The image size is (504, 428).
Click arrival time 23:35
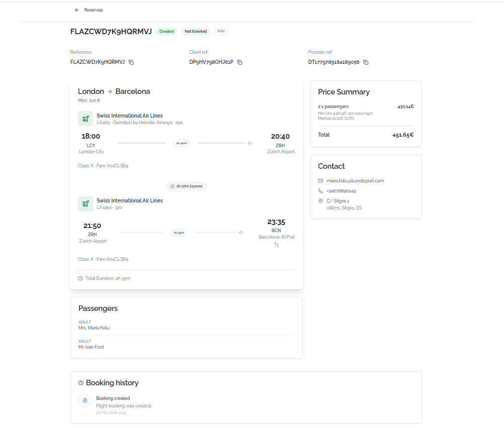[x=276, y=222]
